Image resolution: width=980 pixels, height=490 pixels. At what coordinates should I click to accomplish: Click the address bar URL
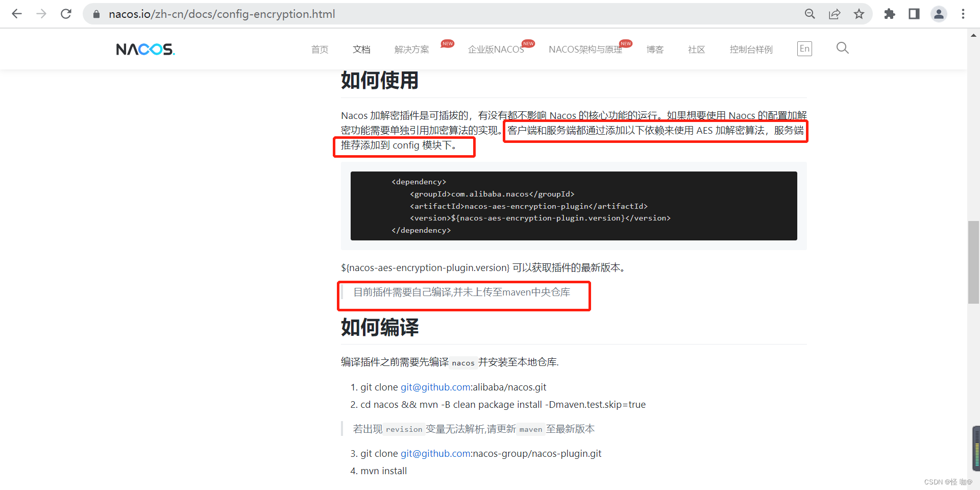click(x=222, y=14)
